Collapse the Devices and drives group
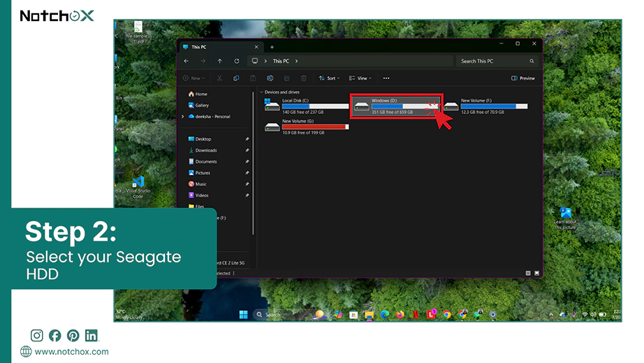 point(262,92)
